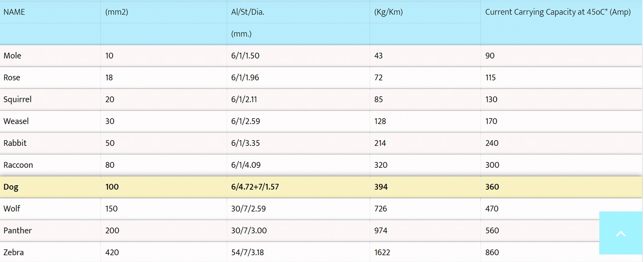Click the 470 amp capacity cell
The width and height of the screenshot is (644, 262).
pyautogui.click(x=492, y=209)
